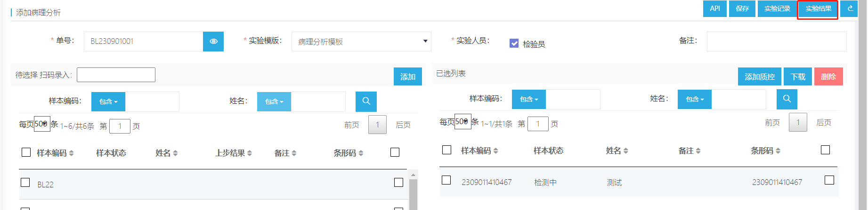Image resolution: width=868 pixels, height=210 pixels.
Task: Click the 扫码录入 scan input field
Action: 116,75
